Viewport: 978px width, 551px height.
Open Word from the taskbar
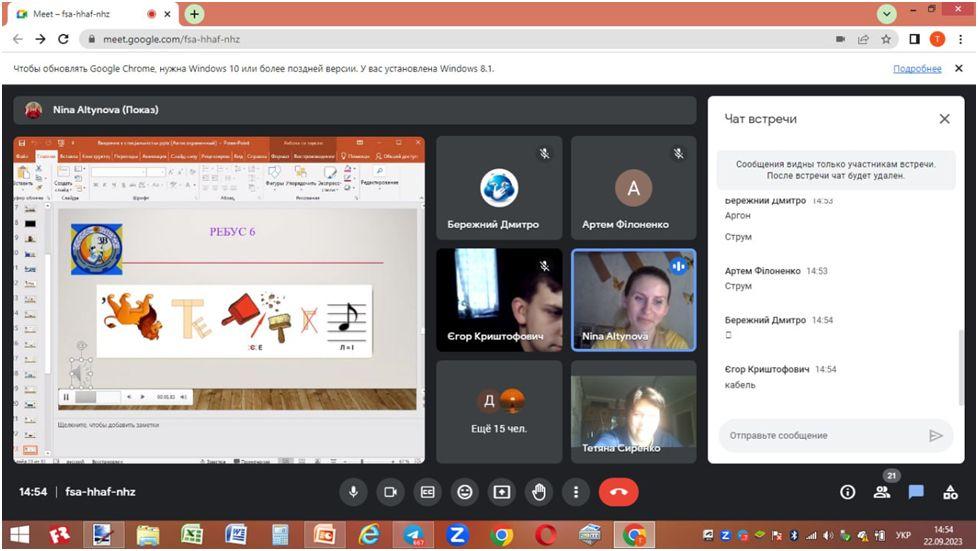[x=235, y=535]
